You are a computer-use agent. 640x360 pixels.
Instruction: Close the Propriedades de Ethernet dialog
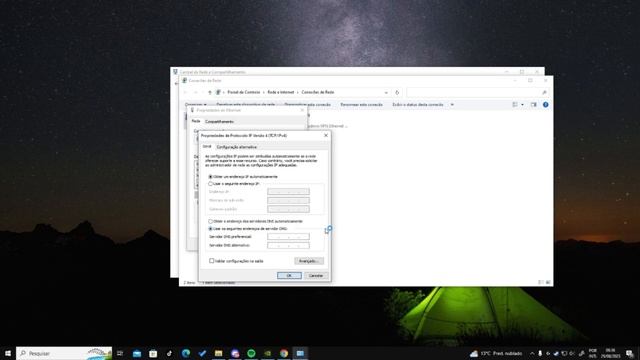pos(302,110)
